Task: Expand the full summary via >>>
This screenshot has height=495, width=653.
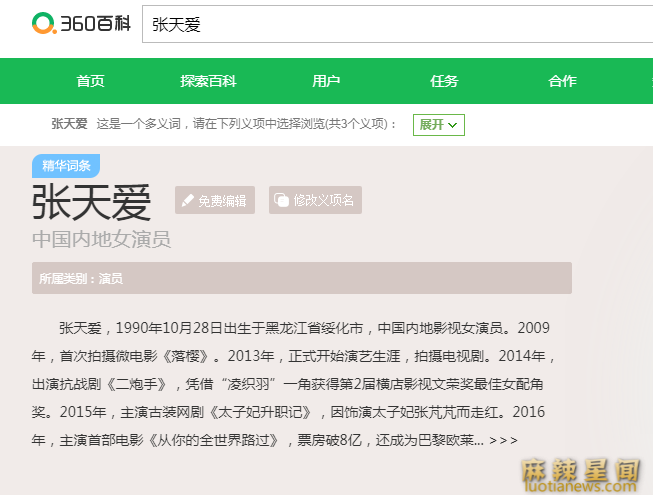Action: (503, 440)
